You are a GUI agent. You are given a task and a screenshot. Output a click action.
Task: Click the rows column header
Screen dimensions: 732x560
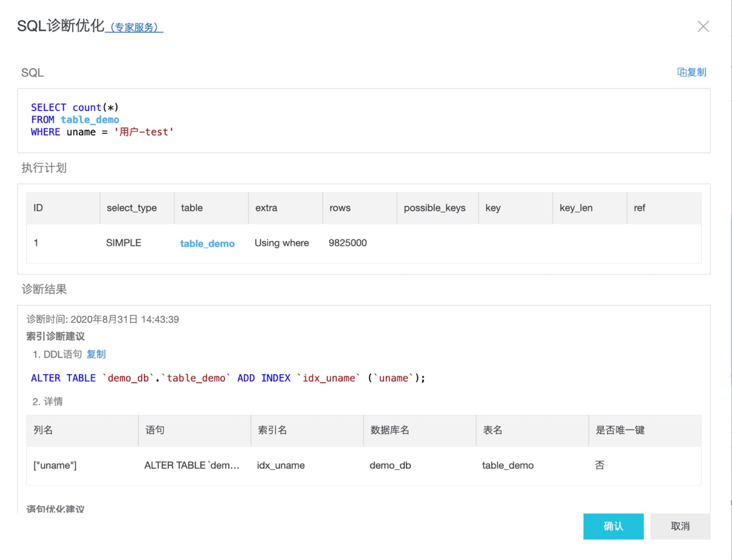pyautogui.click(x=340, y=208)
